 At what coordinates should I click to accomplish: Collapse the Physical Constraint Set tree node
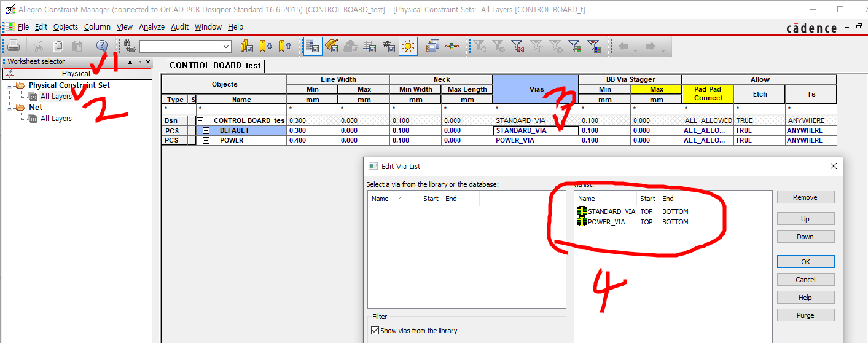tap(10, 85)
